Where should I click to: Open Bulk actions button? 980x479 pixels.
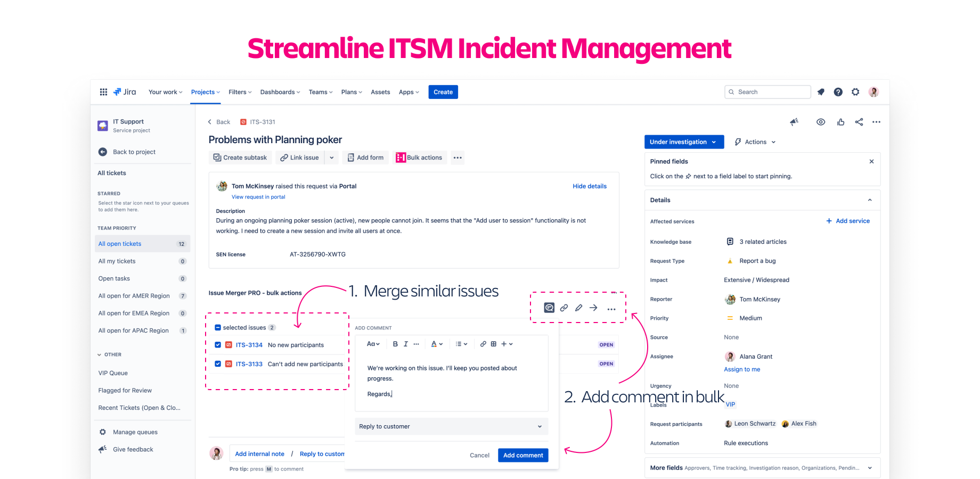(419, 158)
